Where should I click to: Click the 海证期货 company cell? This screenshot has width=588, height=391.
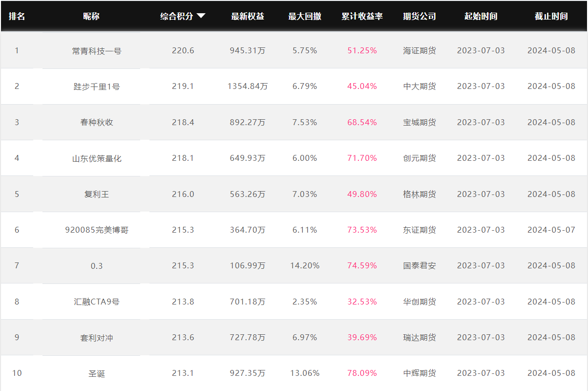(420, 50)
